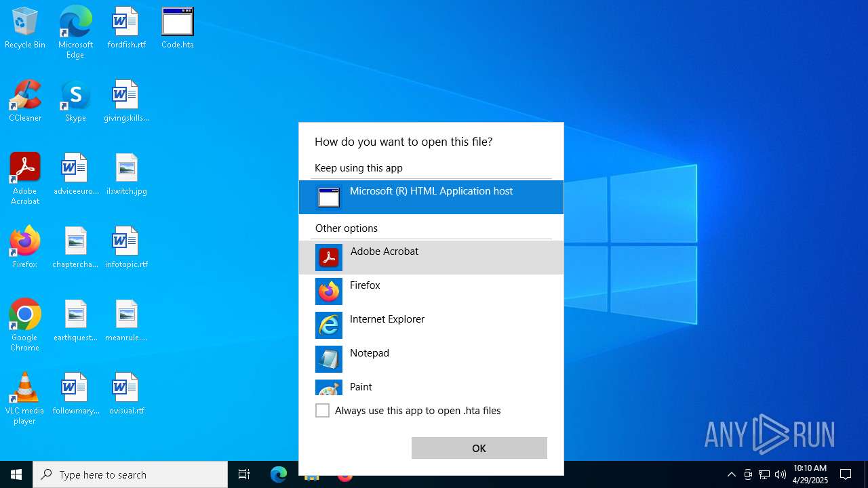Viewport: 868px width, 488px height.
Task: Select the meanrule image file icon
Action: [x=126, y=321]
